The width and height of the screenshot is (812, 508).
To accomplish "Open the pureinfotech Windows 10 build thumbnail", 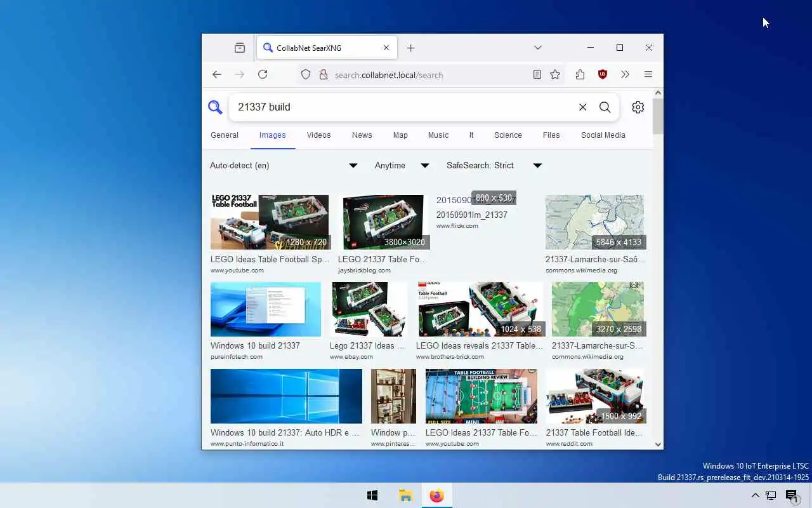I will pyautogui.click(x=266, y=309).
